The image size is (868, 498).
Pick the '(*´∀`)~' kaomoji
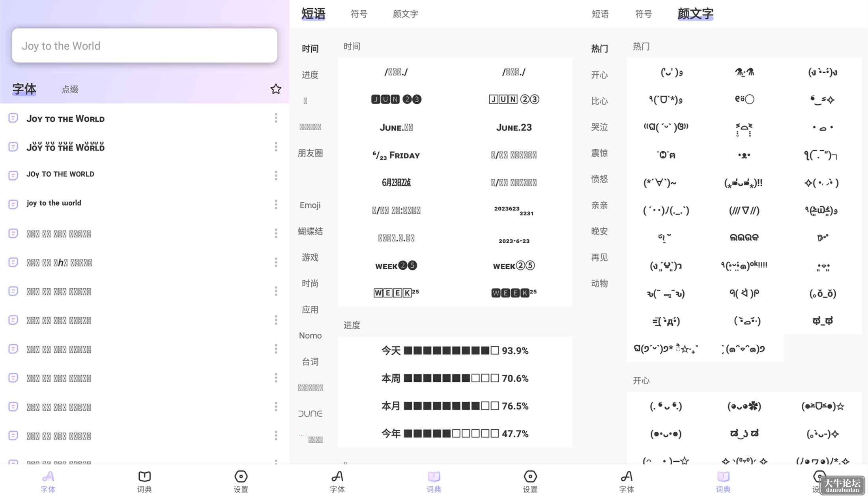pyautogui.click(x=660, y=183)
